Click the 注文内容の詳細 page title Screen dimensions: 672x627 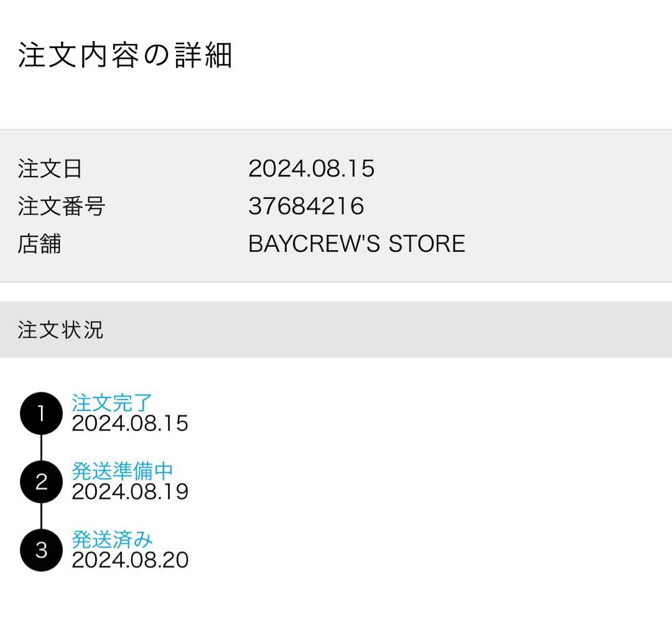point(125,56)
